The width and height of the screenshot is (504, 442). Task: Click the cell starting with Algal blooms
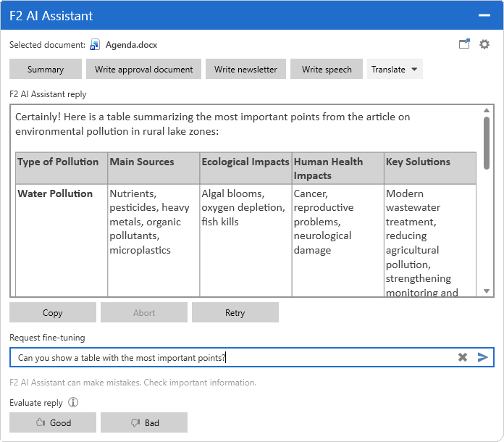tap(245, 240)
